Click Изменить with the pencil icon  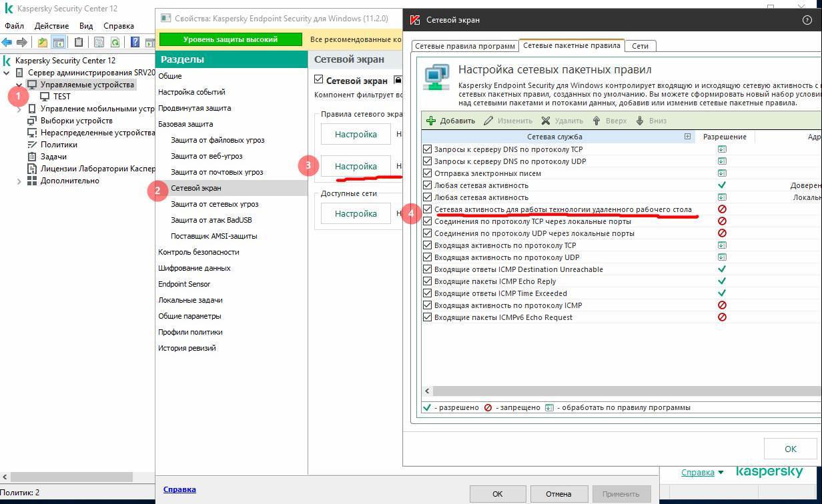(508, 121)
